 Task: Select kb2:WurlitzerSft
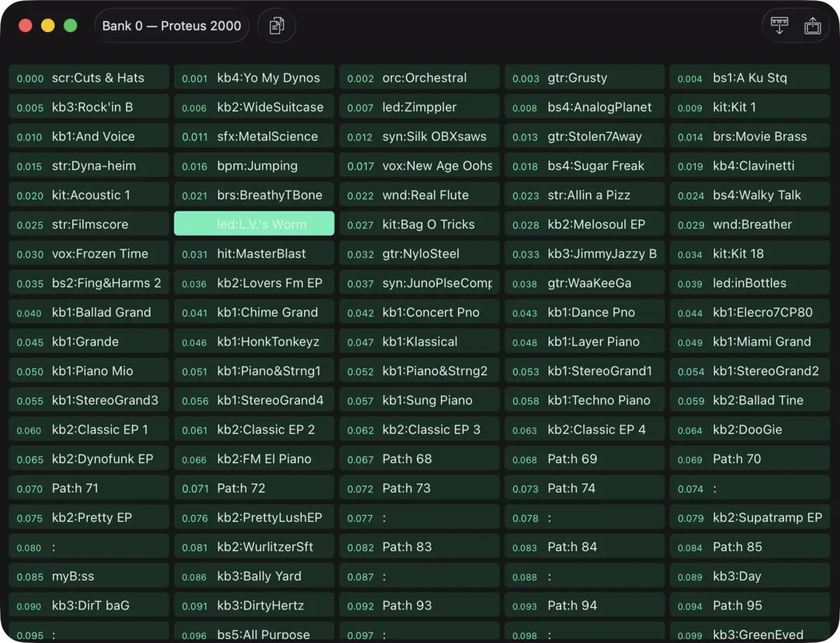[x=254, y=548]
